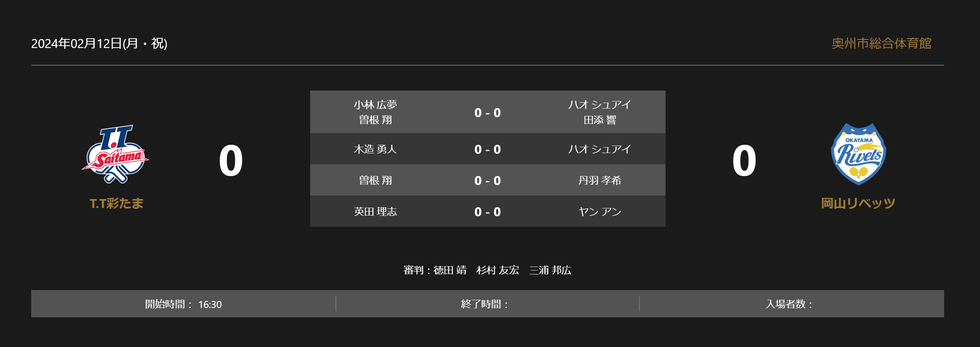Click the 木造 勇人 player name
Screen dimensions: 980x347
[x=375, y=149]
